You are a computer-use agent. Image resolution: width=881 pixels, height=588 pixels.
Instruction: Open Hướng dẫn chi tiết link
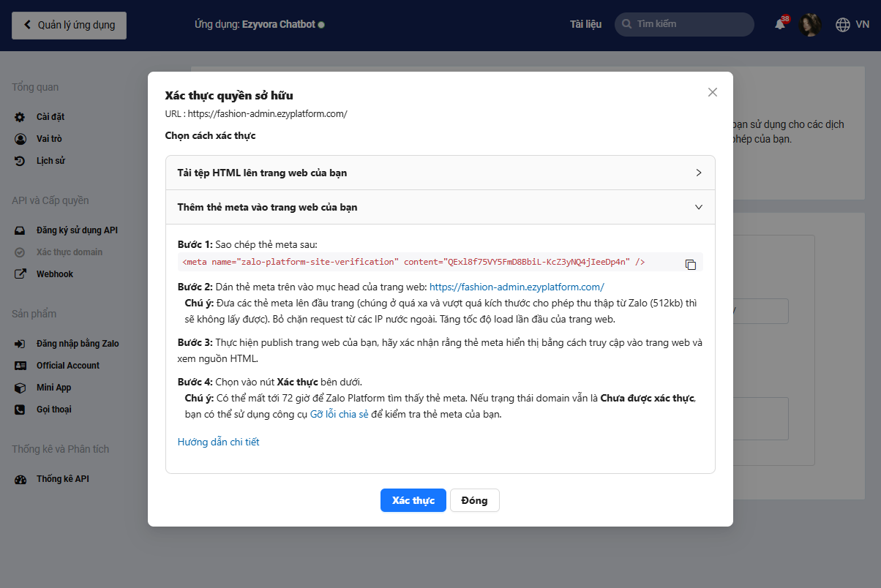click(x=218, y=442)
